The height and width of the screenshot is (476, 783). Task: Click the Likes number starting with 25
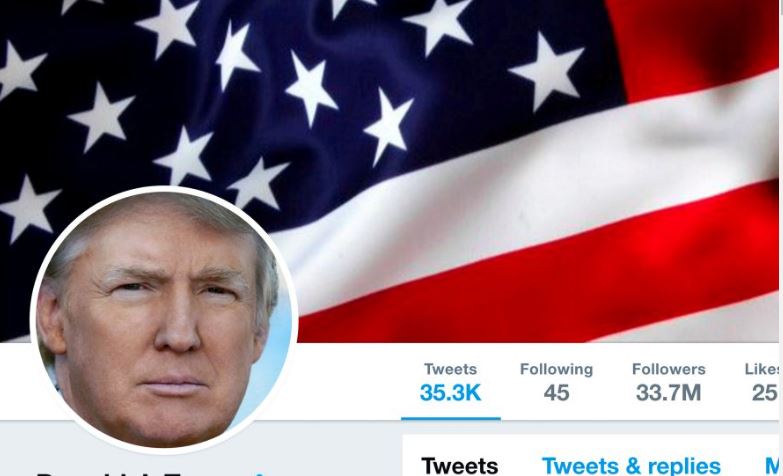(765, 393)
